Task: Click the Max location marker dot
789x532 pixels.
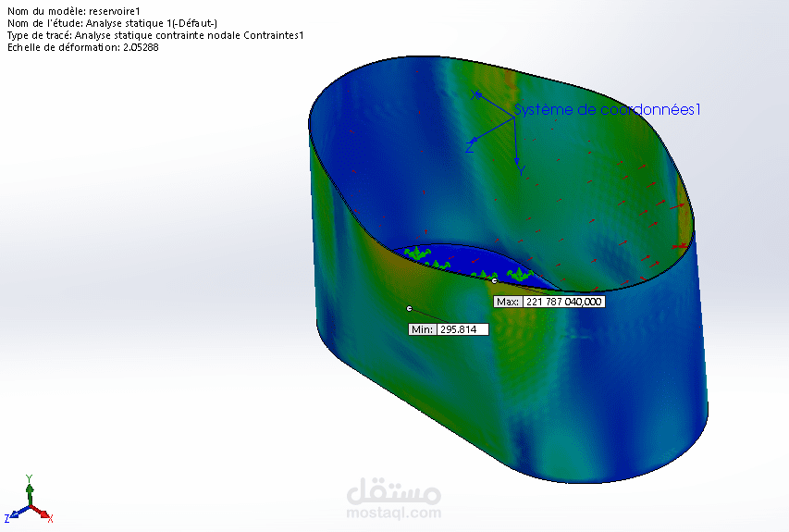Action: pyautogui.click(x=494, y=281)
